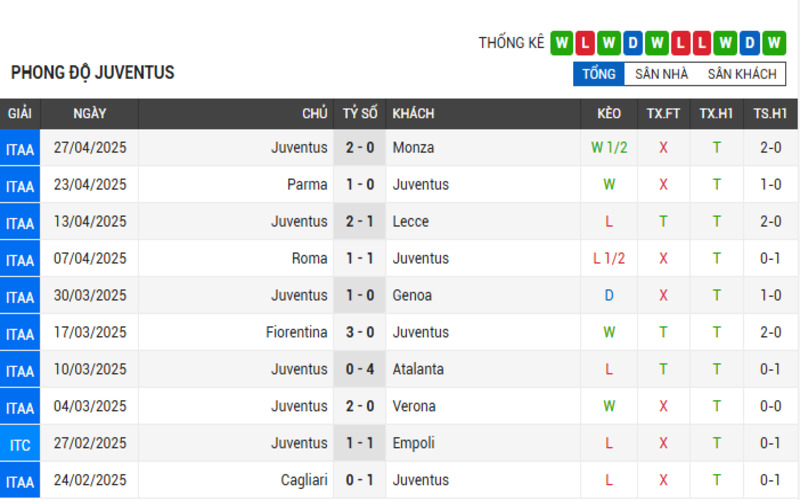Switch to the SÂN NHÀ tab

661,74
